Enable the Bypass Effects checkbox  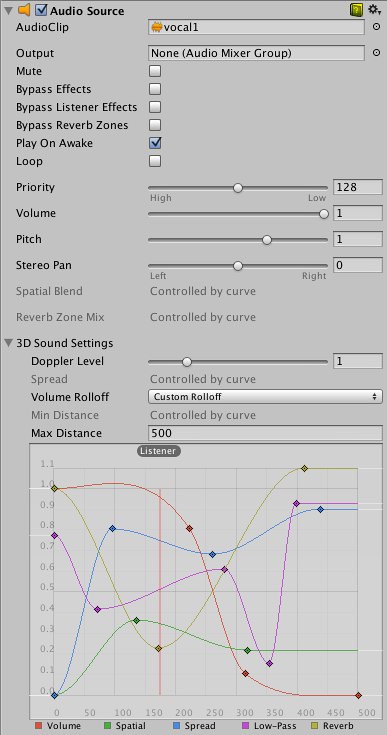pyautogui.click(x=155, y=89)
